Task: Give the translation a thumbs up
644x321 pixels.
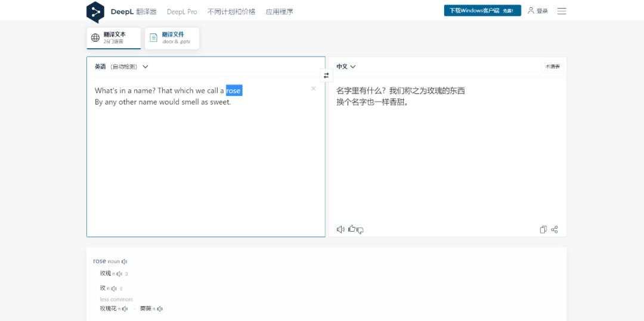Action: [x=352, y=229]
